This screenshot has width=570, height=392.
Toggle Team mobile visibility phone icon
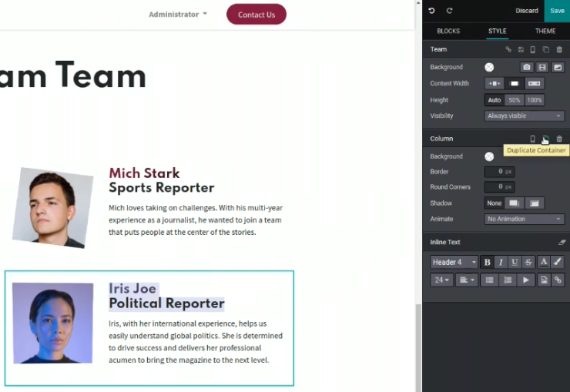coord(532,49)
